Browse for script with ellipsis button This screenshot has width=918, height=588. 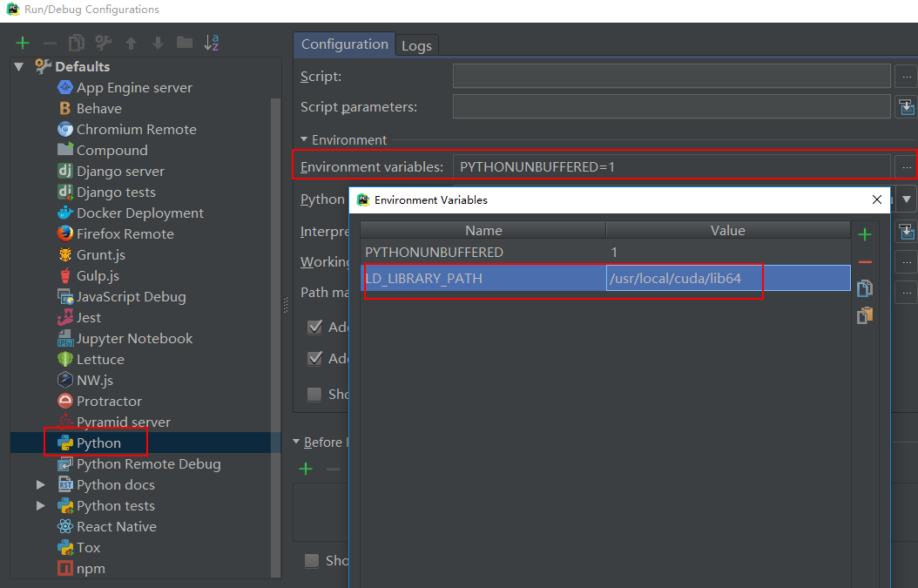(x=907, y=77)
